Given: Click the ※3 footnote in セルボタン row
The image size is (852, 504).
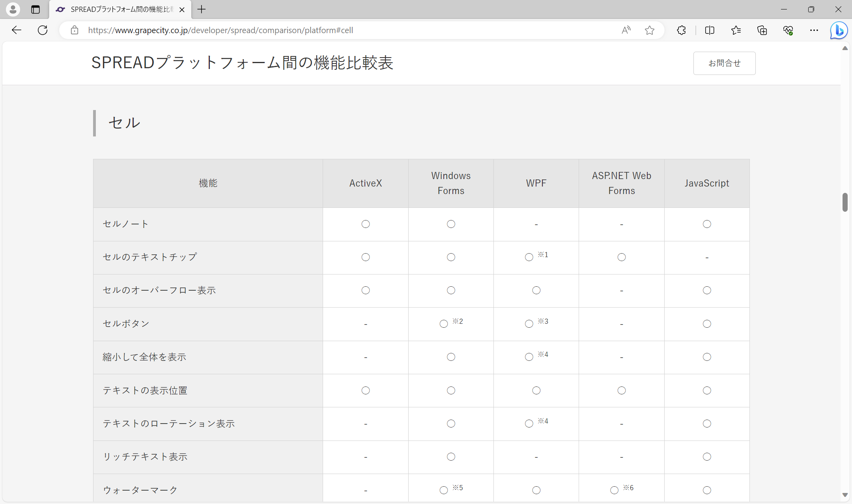Looking at the screenshot, I should pyautogui.click(x=543, y=321).
